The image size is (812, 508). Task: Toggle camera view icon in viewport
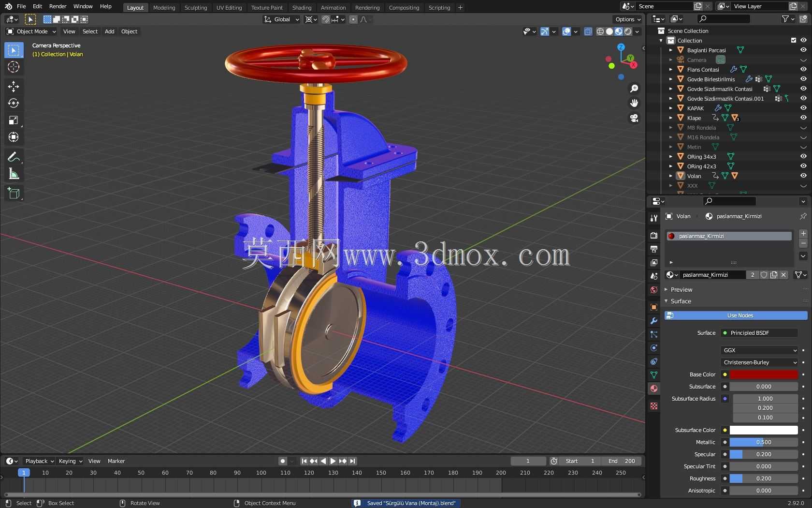634,118
